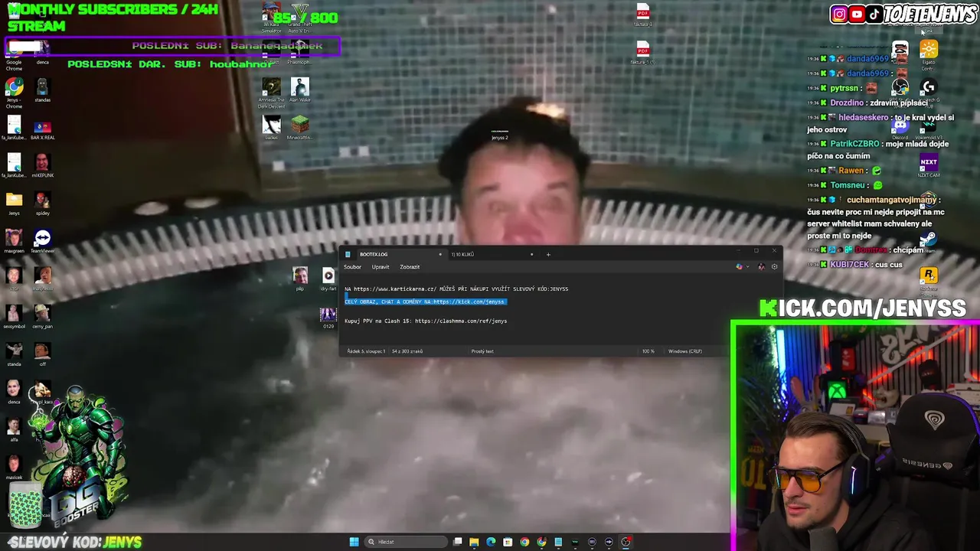
Task: Select the plip desktop icon
Action: pos(300,279)
